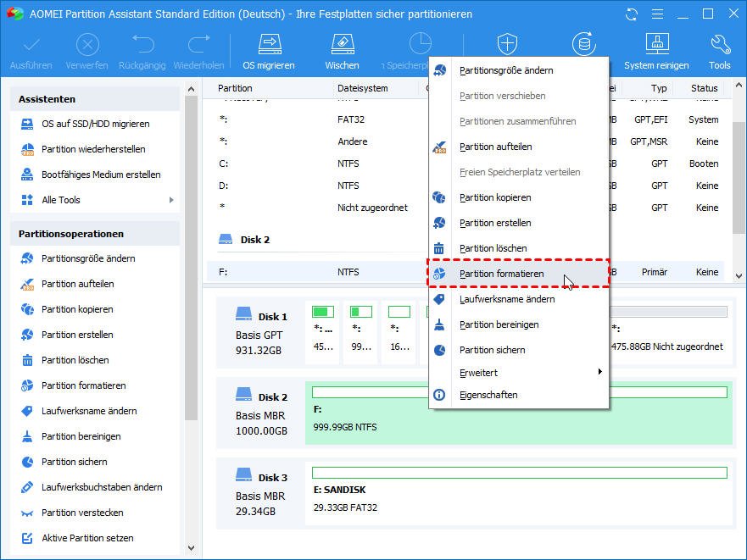Choose Laufwerksname ändern from context menu
This screenshot has height=560, width=747.
(519, 299)
